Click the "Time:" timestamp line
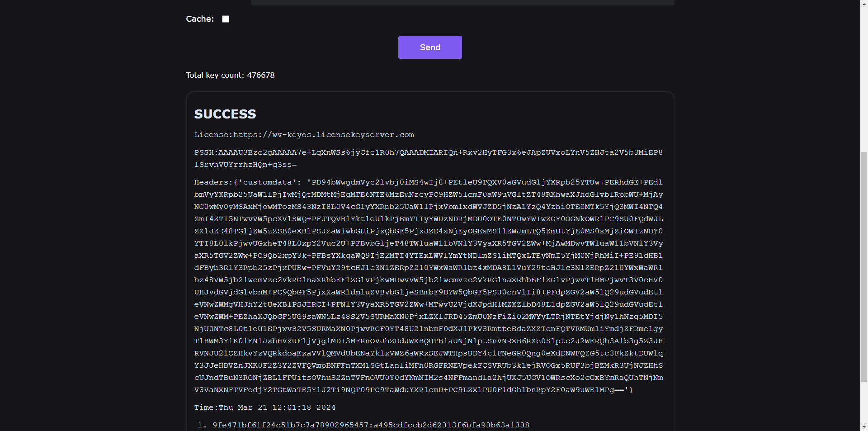Screen dimensions: 868x431 click(265, 407)
